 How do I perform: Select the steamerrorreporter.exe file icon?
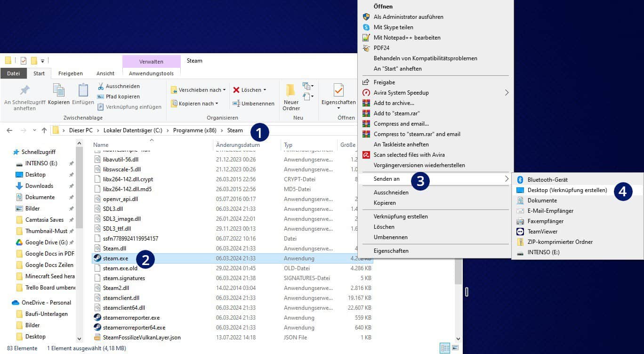click(x=97, y=318)
